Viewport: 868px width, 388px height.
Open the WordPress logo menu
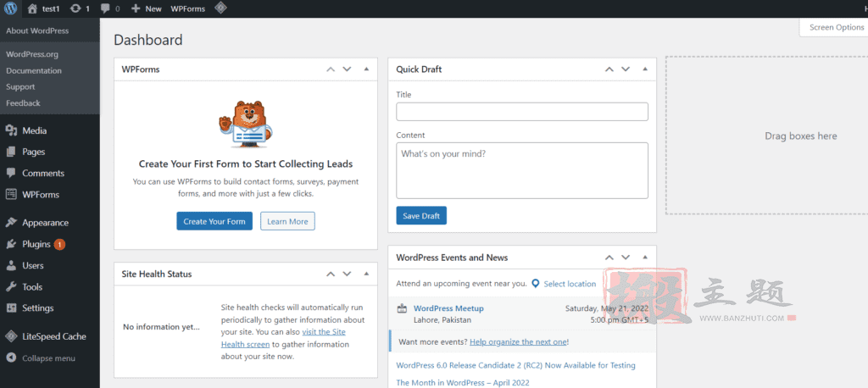point(10,8)
